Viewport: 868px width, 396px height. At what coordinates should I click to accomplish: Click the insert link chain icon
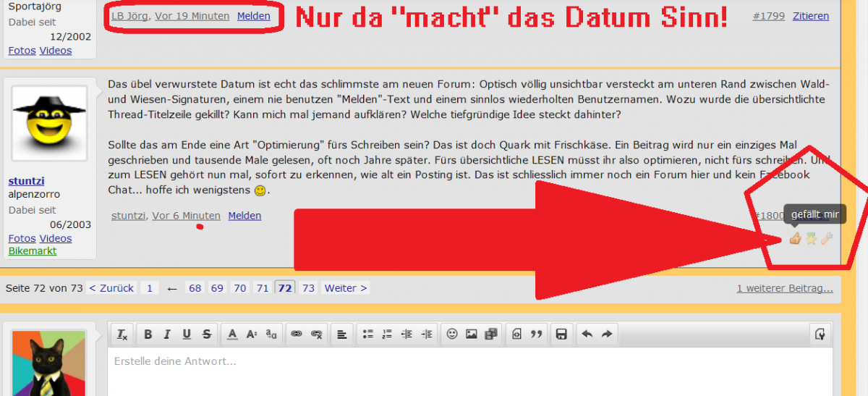pos(296,334)
